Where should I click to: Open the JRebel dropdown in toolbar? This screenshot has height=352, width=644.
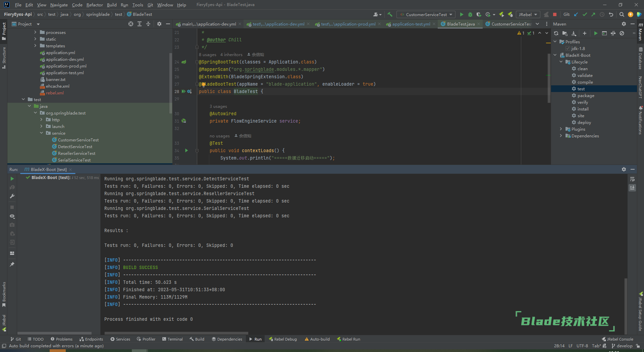tap(528, 14)
